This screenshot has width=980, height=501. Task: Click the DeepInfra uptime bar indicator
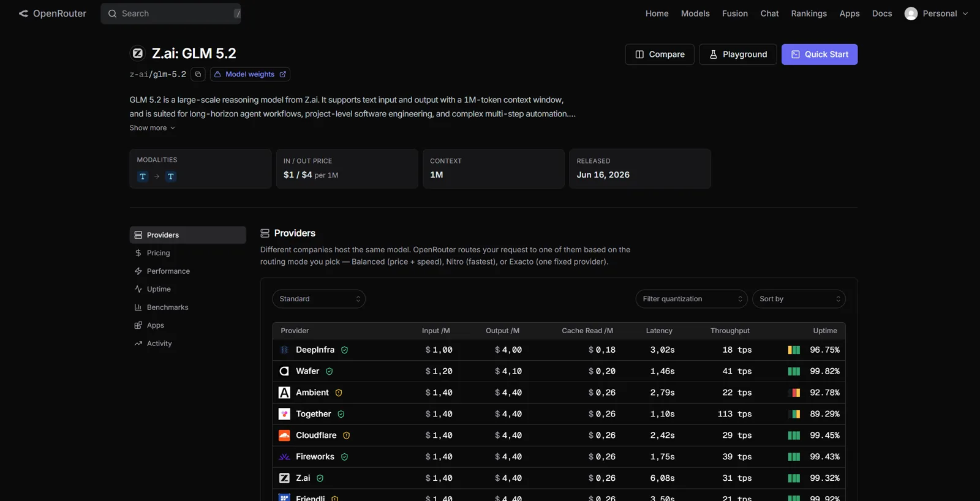[794, 350]
